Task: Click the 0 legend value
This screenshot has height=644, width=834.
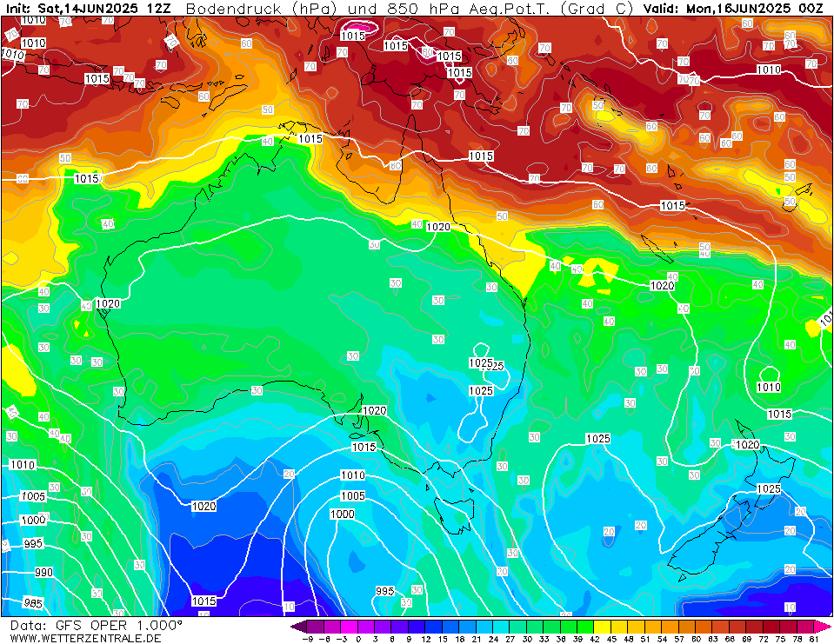Action: point(358,639)
